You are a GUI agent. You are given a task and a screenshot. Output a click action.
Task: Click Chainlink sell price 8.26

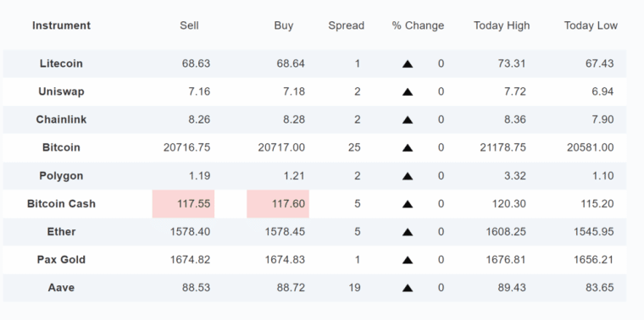199,119
